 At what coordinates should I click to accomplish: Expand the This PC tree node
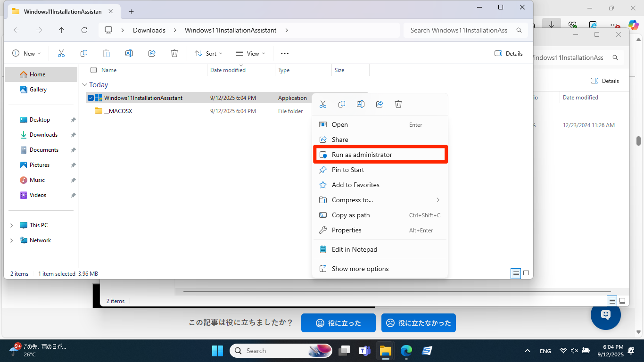(x=12, y=225)
